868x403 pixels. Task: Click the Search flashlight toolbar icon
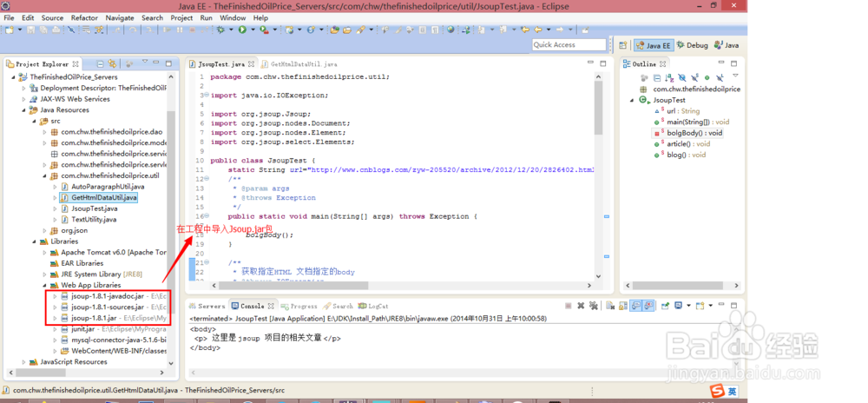click(360, 30)
